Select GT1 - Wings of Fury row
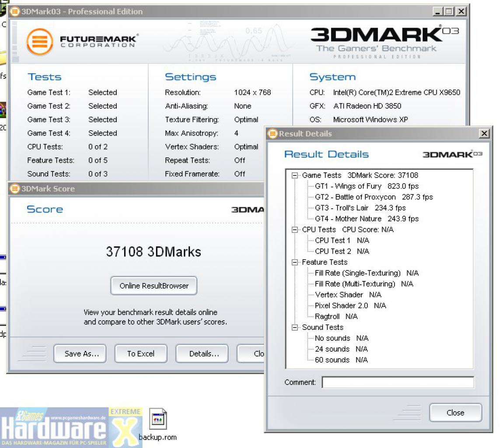Image resolution: width=500 pixels, height=448 pixels. click(367, 186)
